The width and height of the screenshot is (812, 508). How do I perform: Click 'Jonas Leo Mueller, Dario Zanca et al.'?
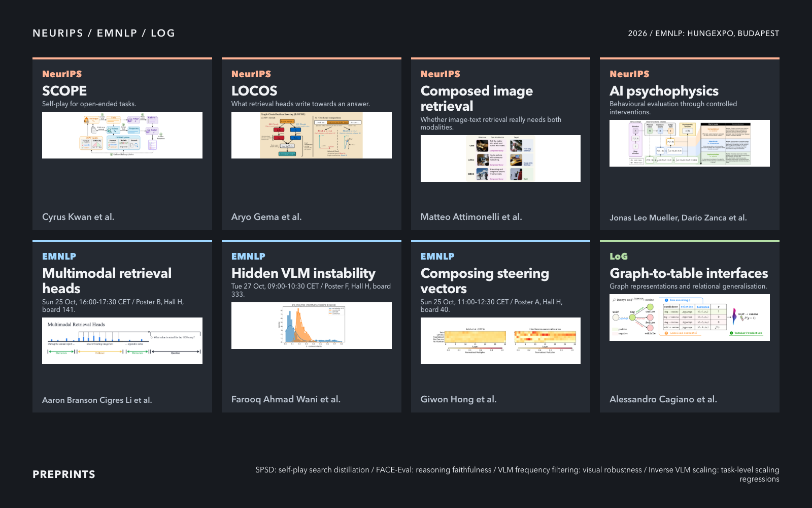pyautogui.click(x=678, y=218)
